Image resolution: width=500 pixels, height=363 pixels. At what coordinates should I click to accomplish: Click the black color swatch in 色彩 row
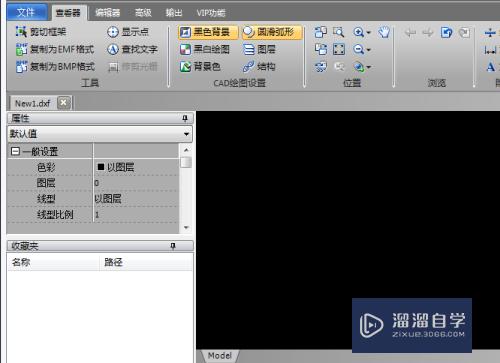tap(100, 167)
